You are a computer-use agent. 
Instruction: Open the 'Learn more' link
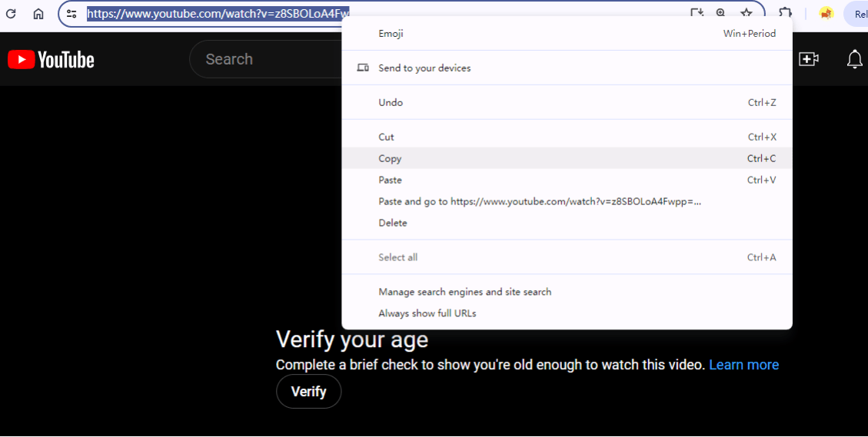[x=743, y=365]
